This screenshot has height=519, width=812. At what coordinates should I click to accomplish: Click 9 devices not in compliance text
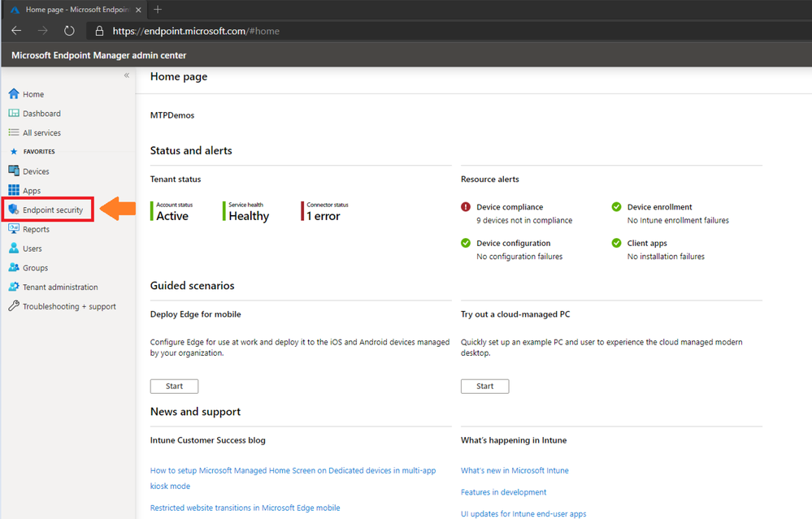point(524,220)
